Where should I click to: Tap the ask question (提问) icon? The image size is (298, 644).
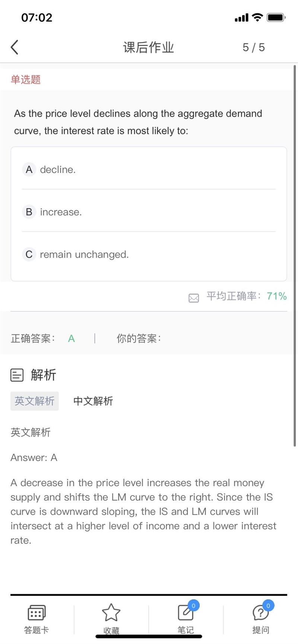pyautogui.click(x=260, y=613)
